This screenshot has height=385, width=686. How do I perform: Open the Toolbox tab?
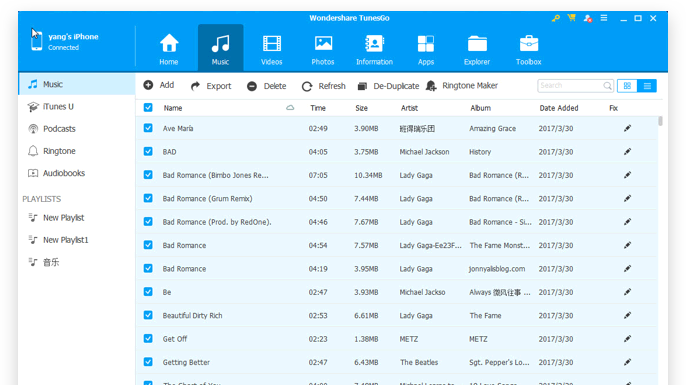tap(528, 49)
